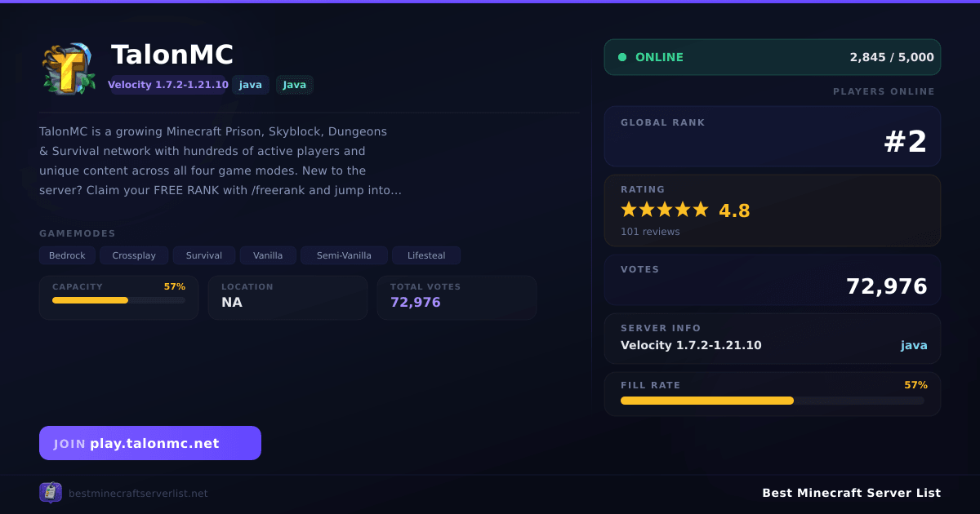980x514 pixels.
Task: Click the green capitalized Java badge
Action: click(x=295, y=85)
